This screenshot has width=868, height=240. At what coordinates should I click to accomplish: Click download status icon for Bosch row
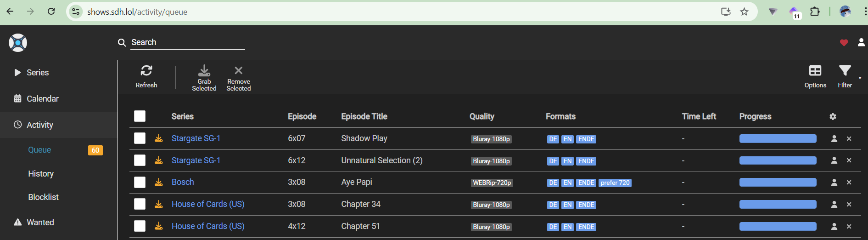click(x=158, y=182)
